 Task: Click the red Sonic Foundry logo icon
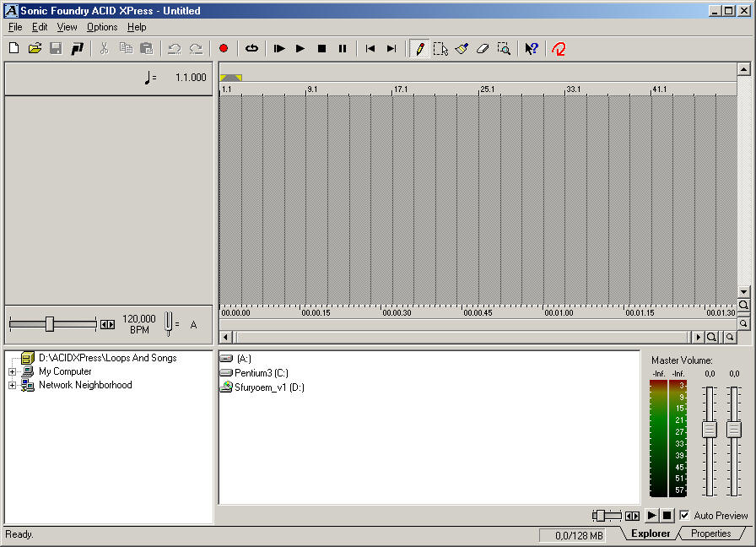(559, 48)
